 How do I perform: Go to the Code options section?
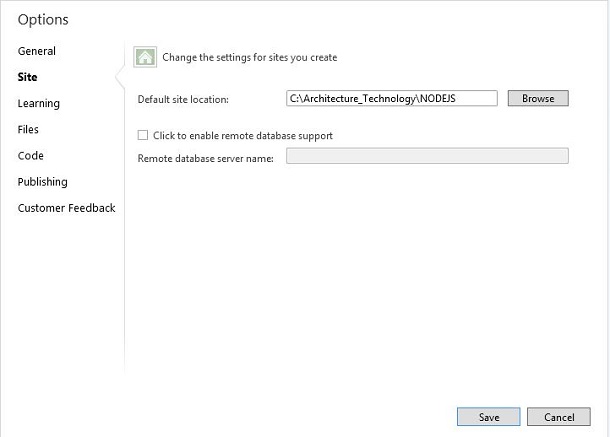[x=30, y=156]
